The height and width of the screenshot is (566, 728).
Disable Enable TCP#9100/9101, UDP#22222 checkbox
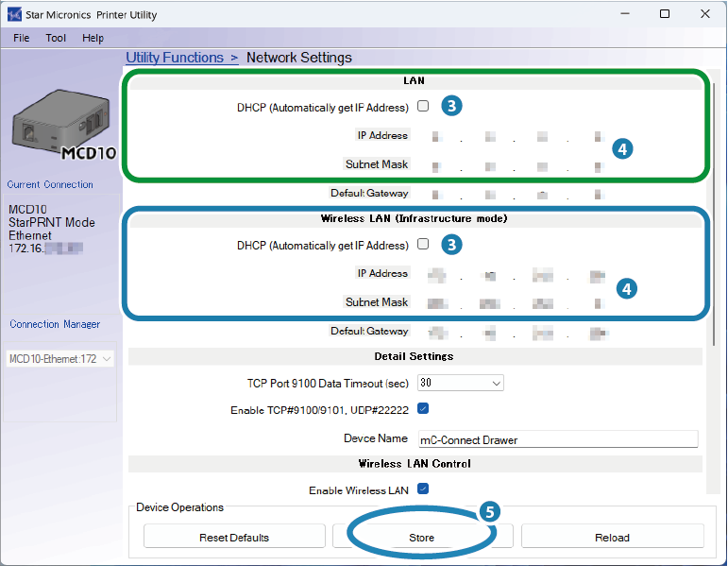423,409
